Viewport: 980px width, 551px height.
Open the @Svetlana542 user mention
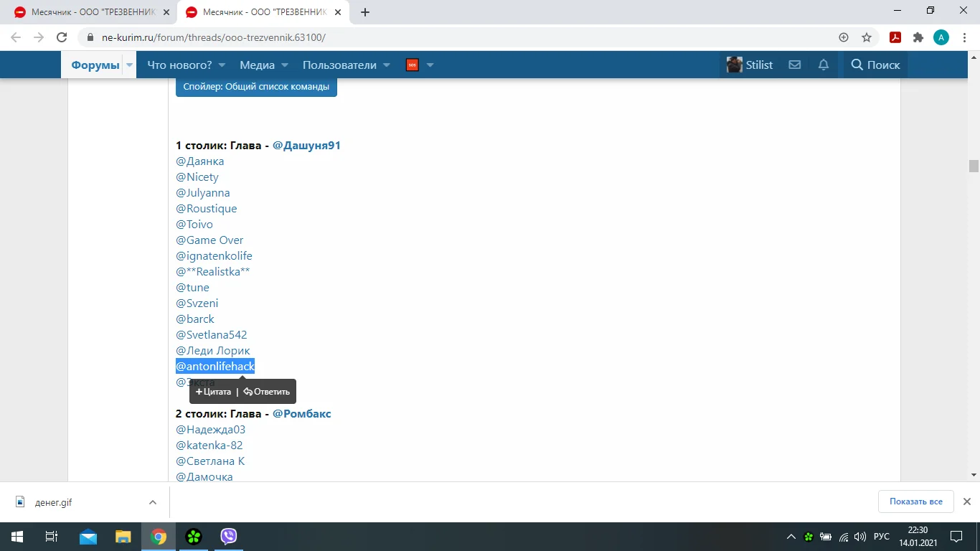point(212,335)
